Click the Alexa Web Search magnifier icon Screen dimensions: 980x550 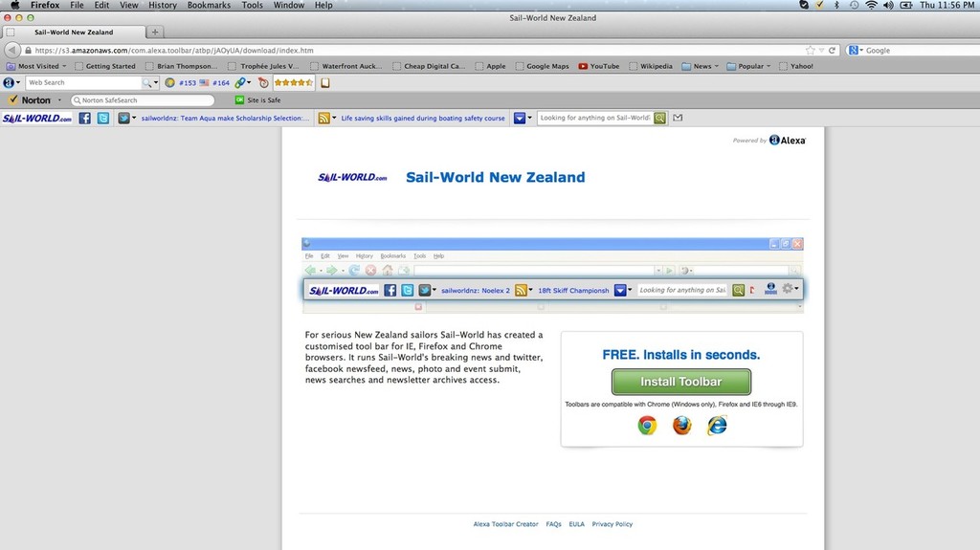point(146,82)
